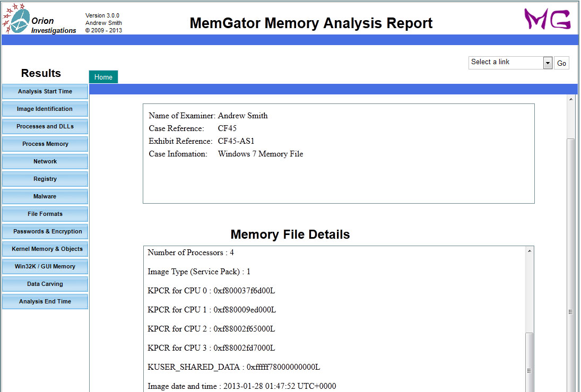Click the KPCR for CPU 3 address
581x392 pixels.
(244, 348)
